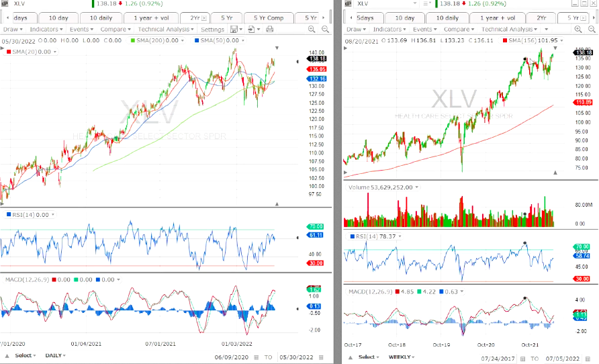Open Settings in left chart toolbar
Viewport: 599px width, 364px height.
click(212, 30)
